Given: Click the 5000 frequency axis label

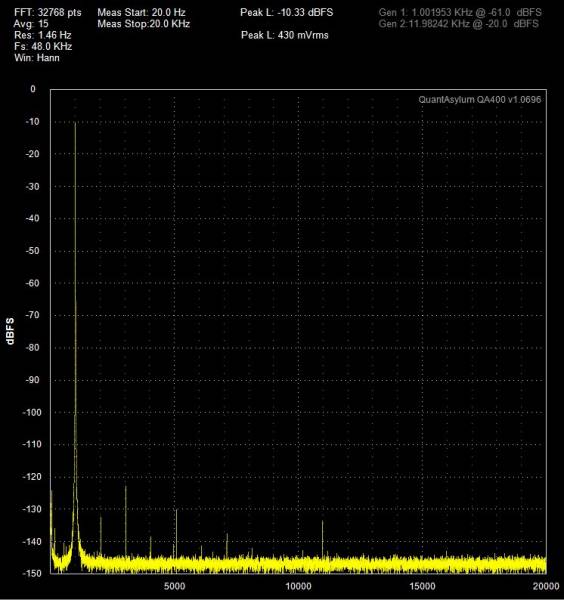Looking at the screenshot, I should [174, 586].
